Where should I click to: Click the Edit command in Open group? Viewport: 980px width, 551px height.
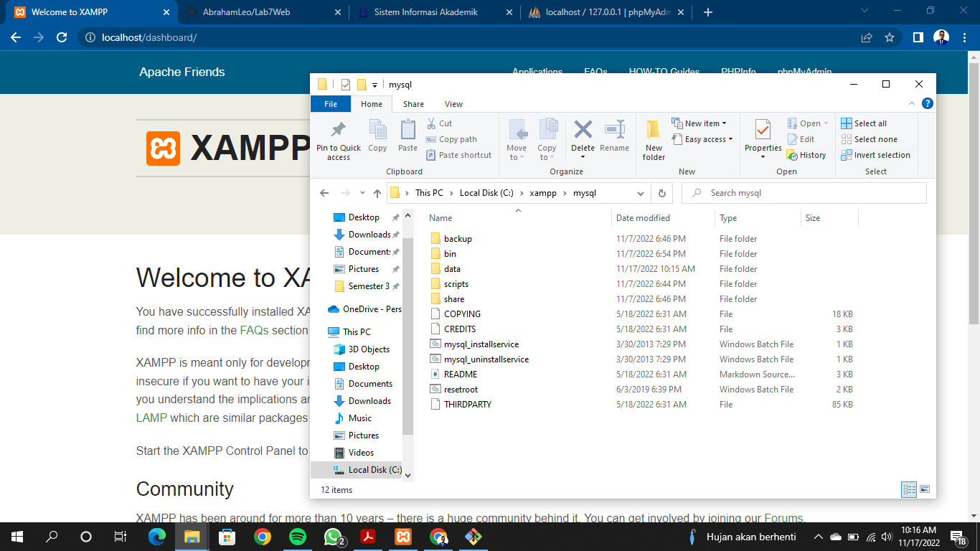tap(801, 139)
